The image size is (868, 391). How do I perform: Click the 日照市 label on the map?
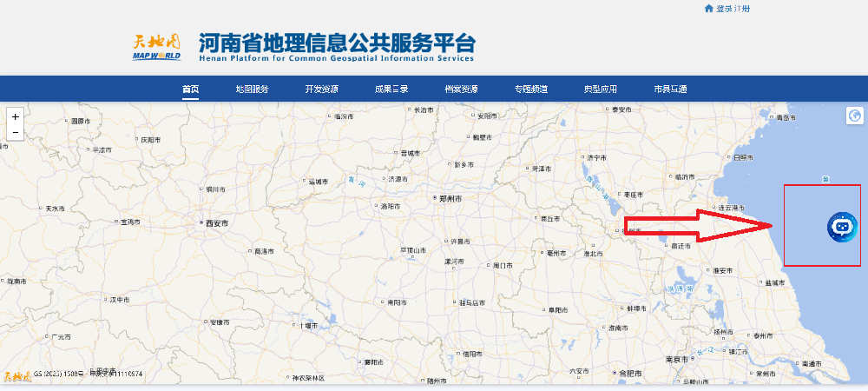tap(744, 158)
